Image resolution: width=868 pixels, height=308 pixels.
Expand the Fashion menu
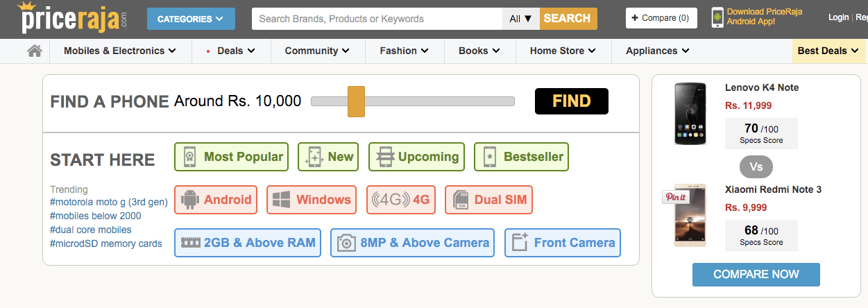404,51
